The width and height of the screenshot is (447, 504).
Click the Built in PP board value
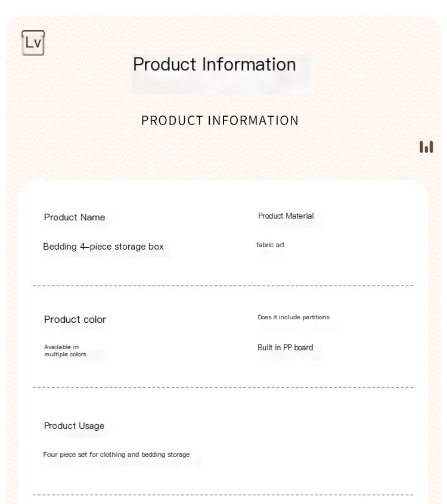click(285, 347)
